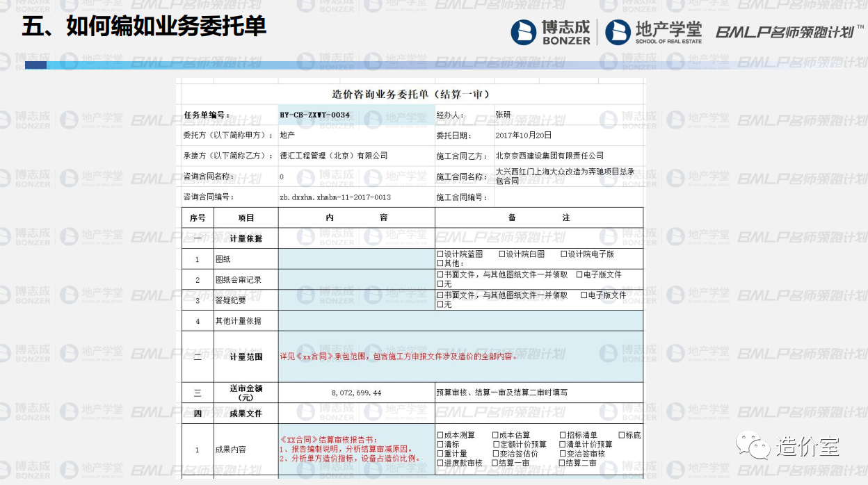Select the 成果内容 item cell
Viewport: 868px width, 485px height.
tap(246, 450)
